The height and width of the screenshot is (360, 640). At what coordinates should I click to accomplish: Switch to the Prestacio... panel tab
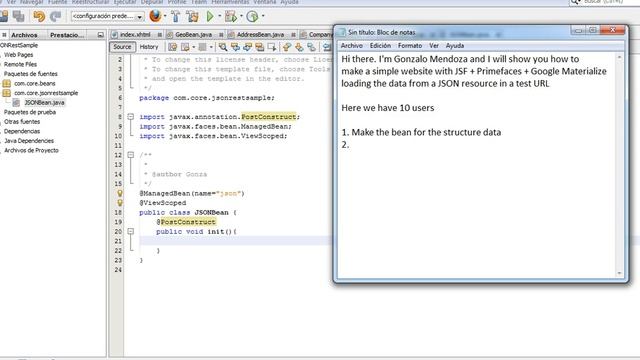pyautogui.click(x=67, y=35)
